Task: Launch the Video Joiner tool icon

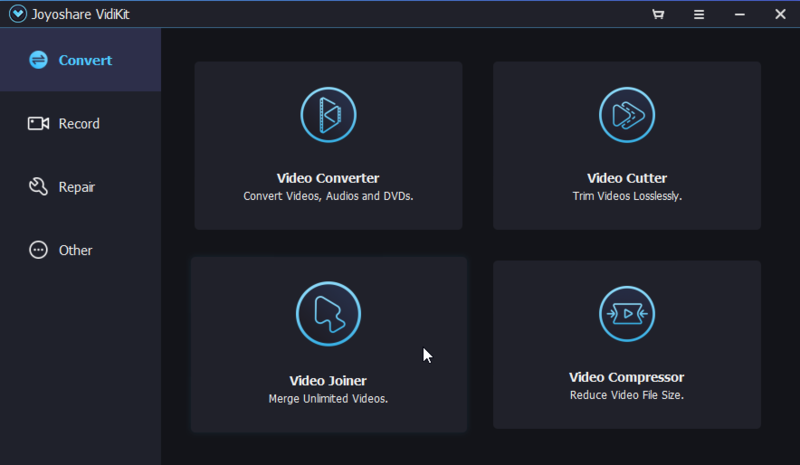Action: click(x=328, y=314)
